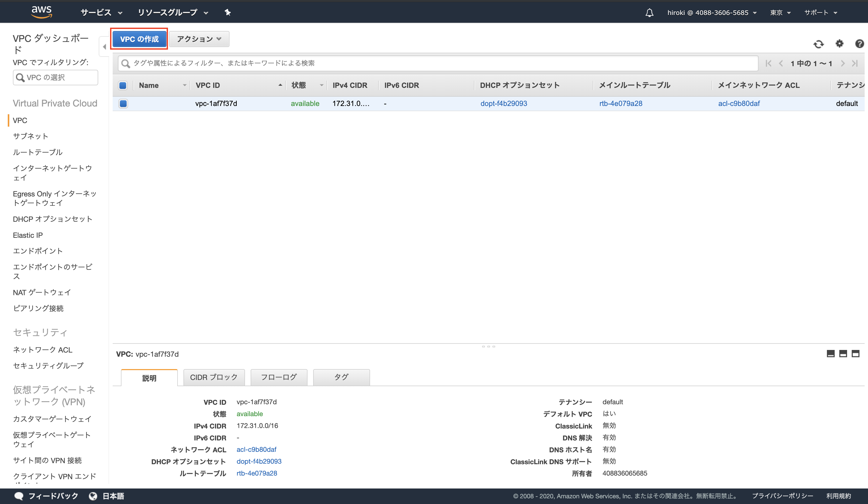Open the console settings gear
This screenshot has height=504, width=868.
pyautogui.click(x=839, y=44)
